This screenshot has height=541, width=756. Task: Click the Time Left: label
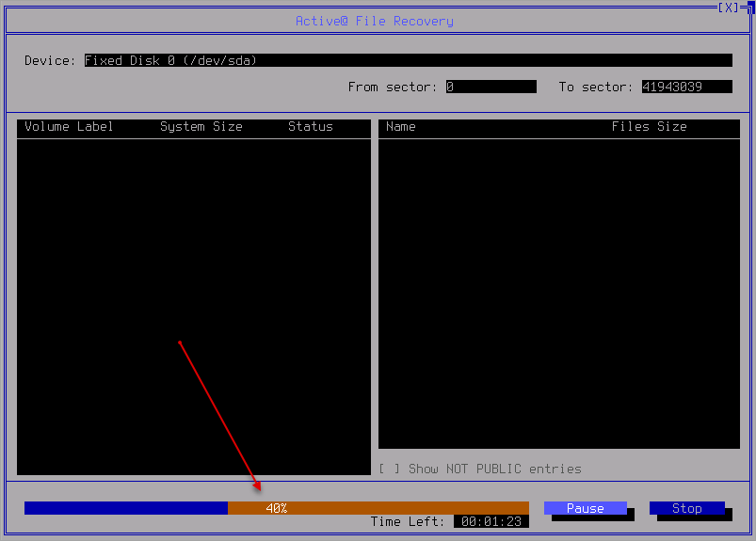(408, 522)
